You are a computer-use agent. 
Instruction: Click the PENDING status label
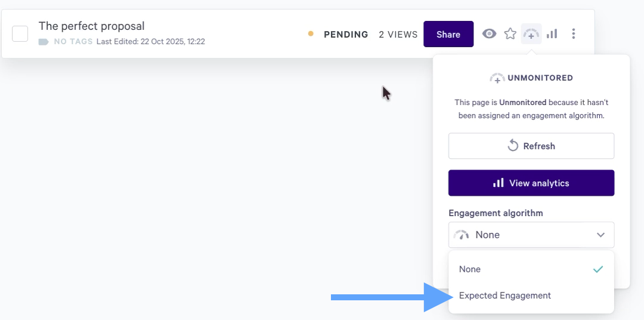[346, 35]
